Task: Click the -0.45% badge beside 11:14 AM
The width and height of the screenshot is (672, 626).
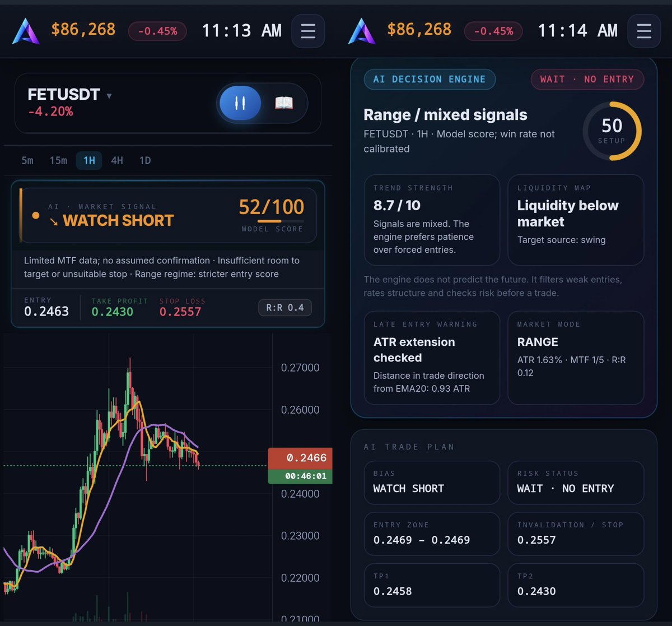Action: [x=493, y=31]
